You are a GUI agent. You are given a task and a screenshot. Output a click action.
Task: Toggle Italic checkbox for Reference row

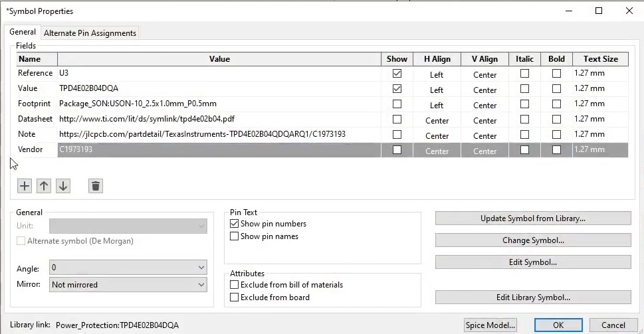524,74
